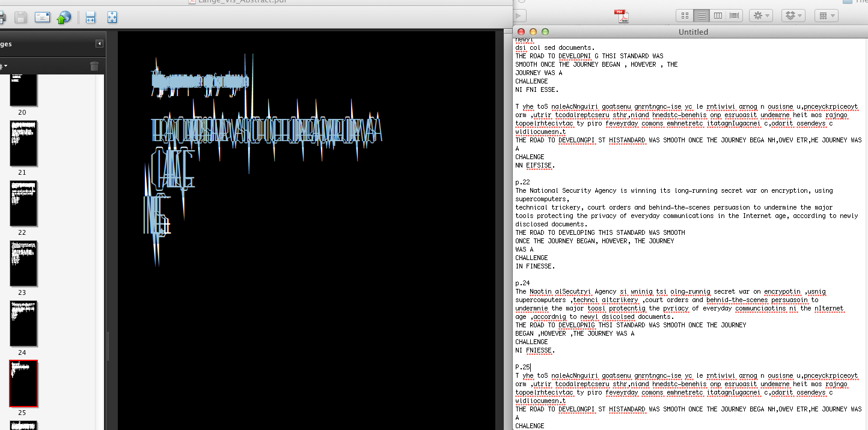
Task: Select the highlighted page 25 thumbnail
Action: click(x=23, y=384)
